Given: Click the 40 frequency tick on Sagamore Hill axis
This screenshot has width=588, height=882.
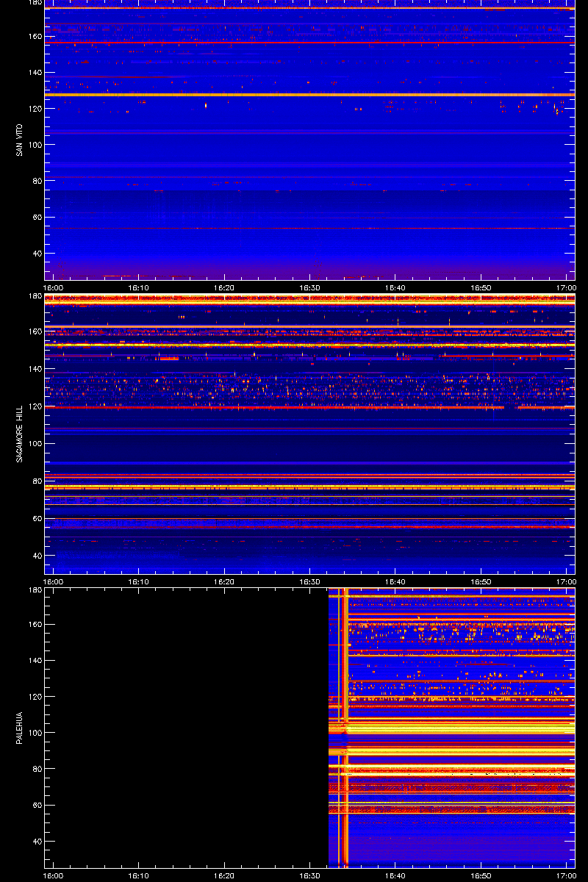Looking at the screenshot, I should [37, 556].
